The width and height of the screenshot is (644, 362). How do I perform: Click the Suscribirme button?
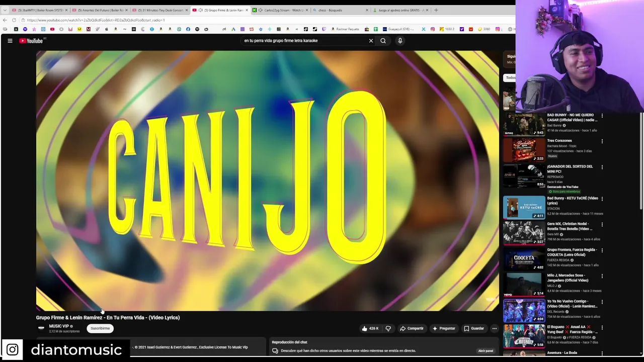pyautogui.click(x=100, y=328)
